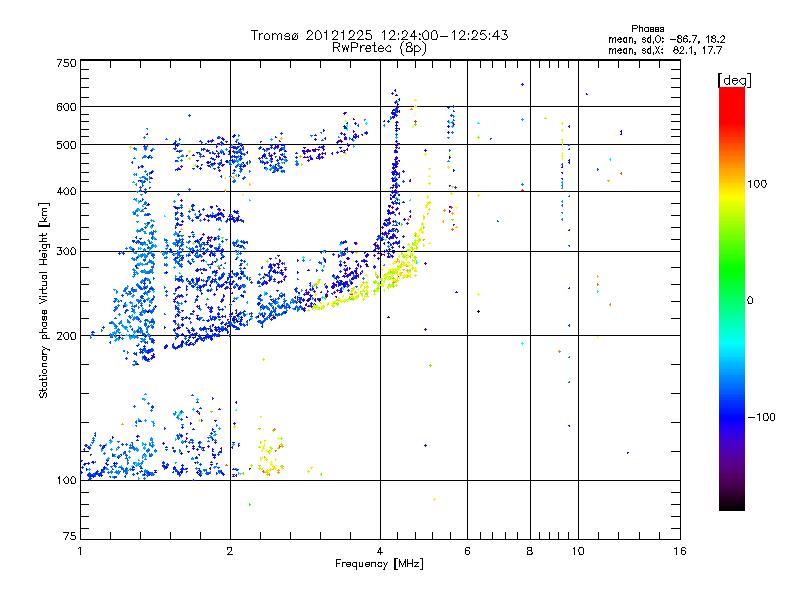Click the yellow echo cluster near 2.4 MHz and 110 km

(269, 454)
